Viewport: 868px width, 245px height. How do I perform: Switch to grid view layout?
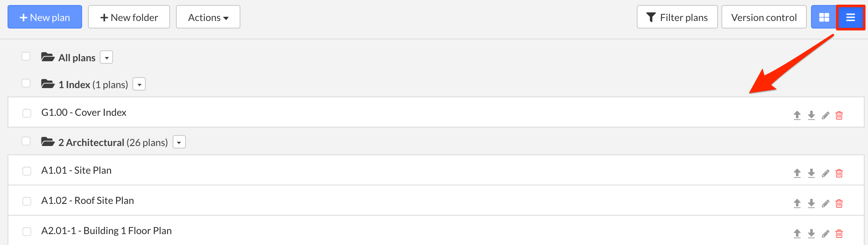click(824, 17)
